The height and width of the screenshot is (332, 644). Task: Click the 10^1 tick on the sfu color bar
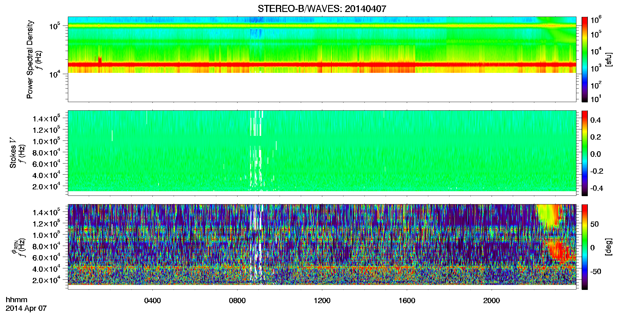click(x=596, y=99)
